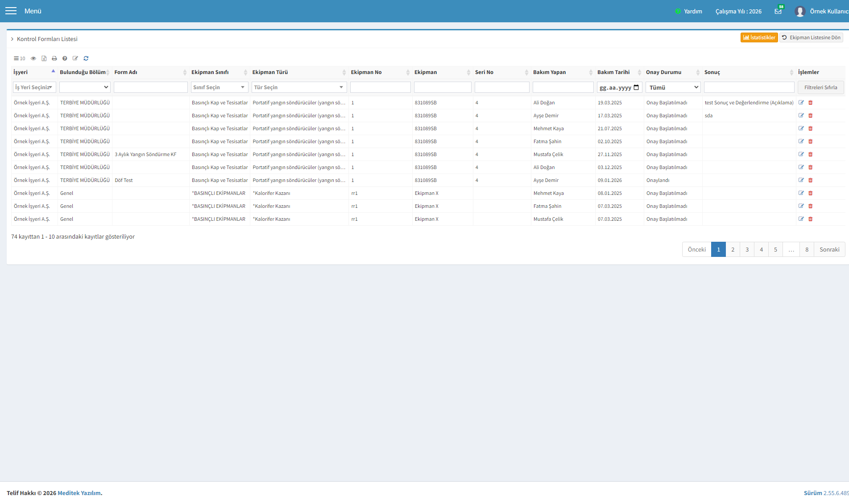Edit the record dated 21.07.2025
Viewport: 849px width, 504px height.
(x=801, y=128)
